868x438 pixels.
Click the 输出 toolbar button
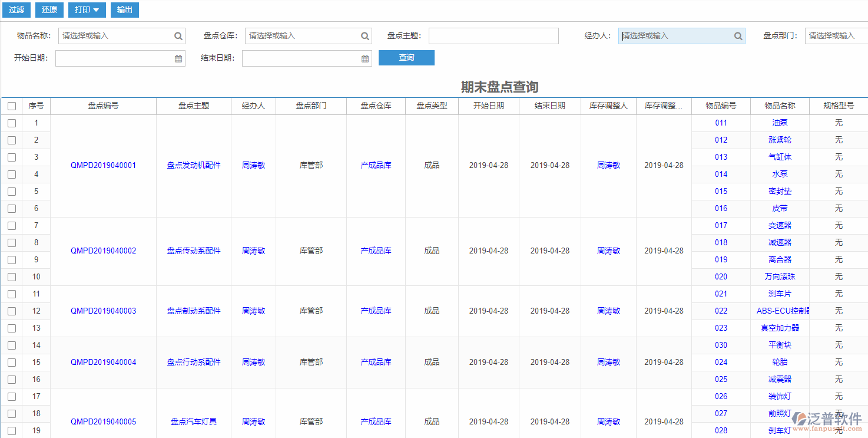[x=125, y=9]
